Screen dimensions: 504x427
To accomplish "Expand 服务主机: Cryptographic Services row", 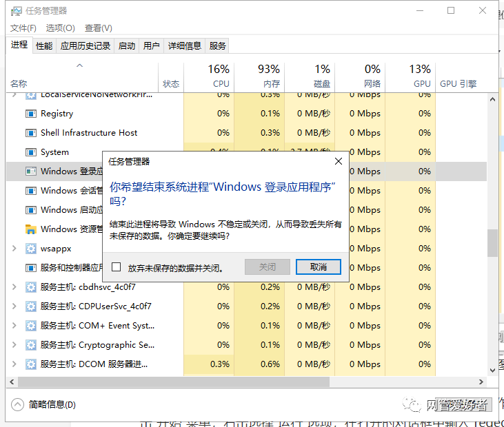I will click(14, 345).
